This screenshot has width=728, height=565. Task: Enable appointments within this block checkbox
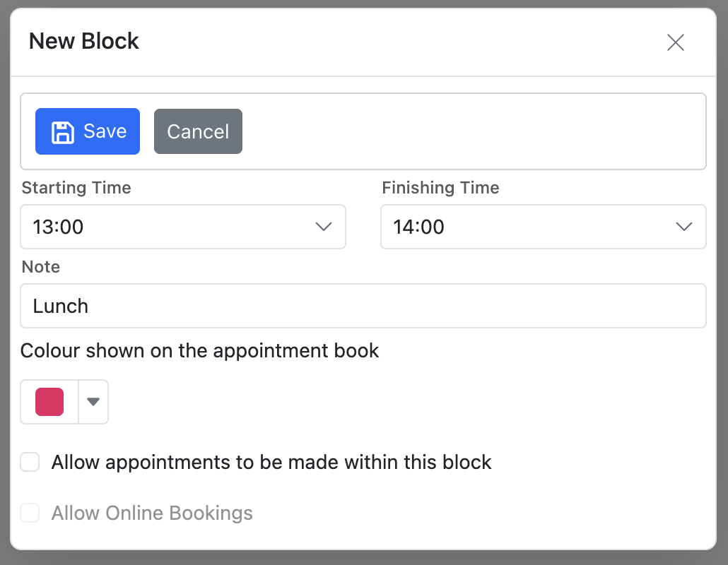(30, 463)
